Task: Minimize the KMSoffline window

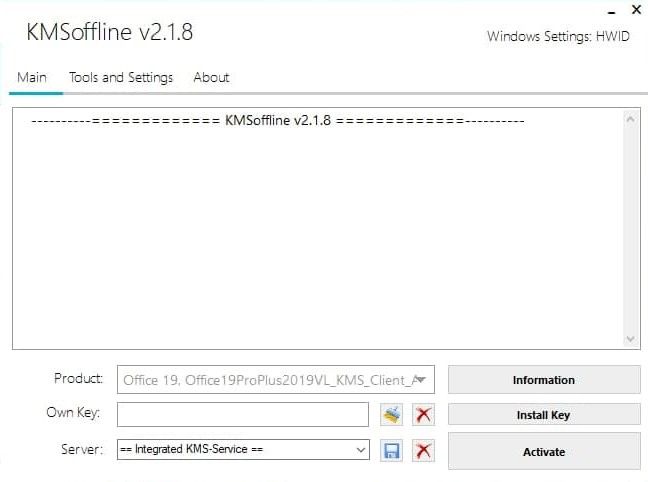Action: (x=611, y=11)
